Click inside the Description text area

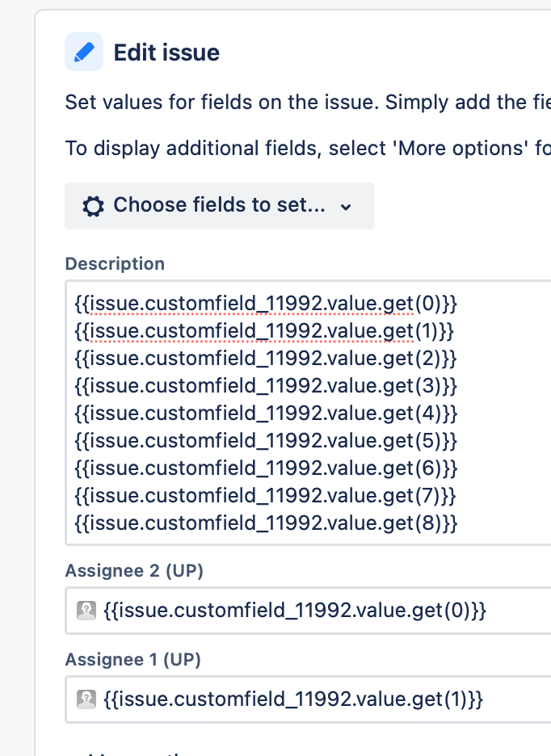click(259, 404)
